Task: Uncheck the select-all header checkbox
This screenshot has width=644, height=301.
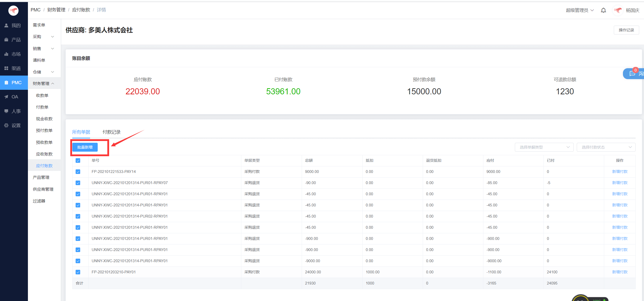Action: [78, 161]
